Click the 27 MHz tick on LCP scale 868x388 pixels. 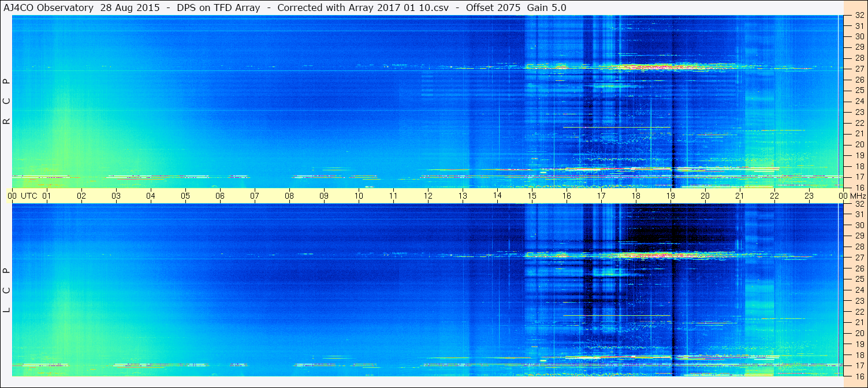[x=859, y=258]
